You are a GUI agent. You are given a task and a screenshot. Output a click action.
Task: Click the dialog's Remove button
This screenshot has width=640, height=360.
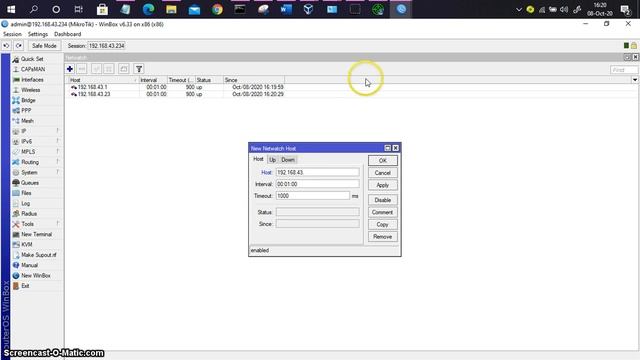pos(382,237)
